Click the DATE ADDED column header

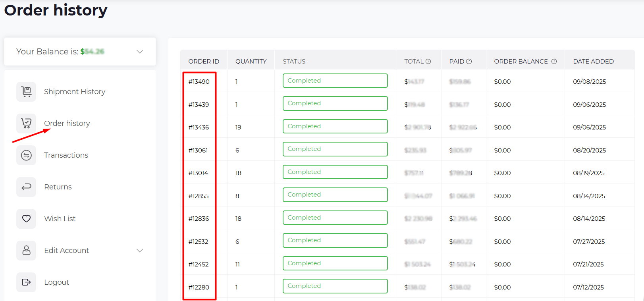[x=593, y=62]
